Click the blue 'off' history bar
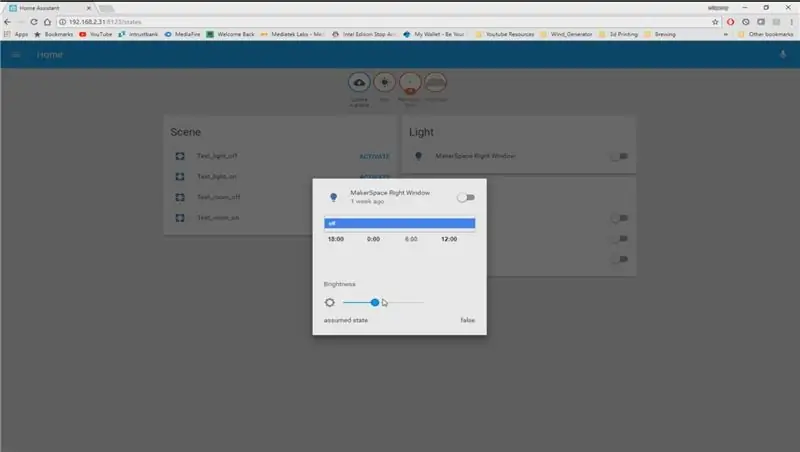800x452 pixels. (399, 223)
